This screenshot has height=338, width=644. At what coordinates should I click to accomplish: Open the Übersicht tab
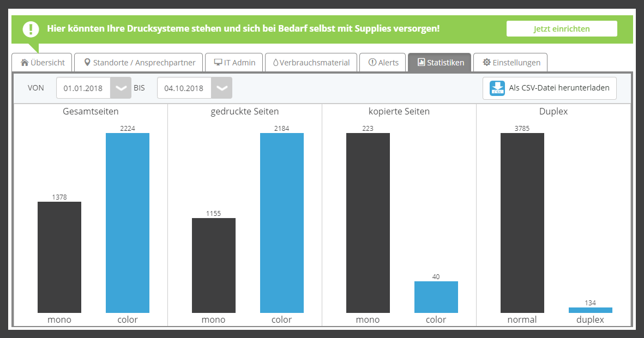42,63
